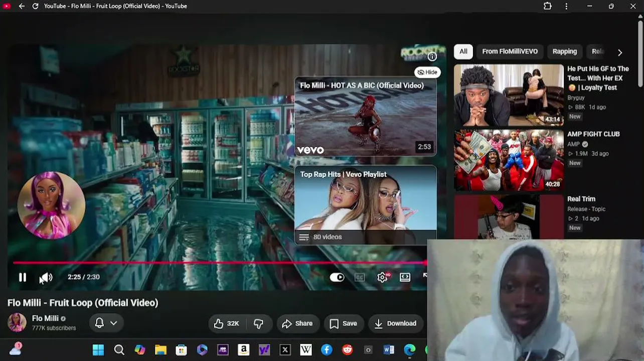644x361 pixels.
Task: Open Yahoo from the taskbar
Action: pyautogui.click(x=264, y=350)
